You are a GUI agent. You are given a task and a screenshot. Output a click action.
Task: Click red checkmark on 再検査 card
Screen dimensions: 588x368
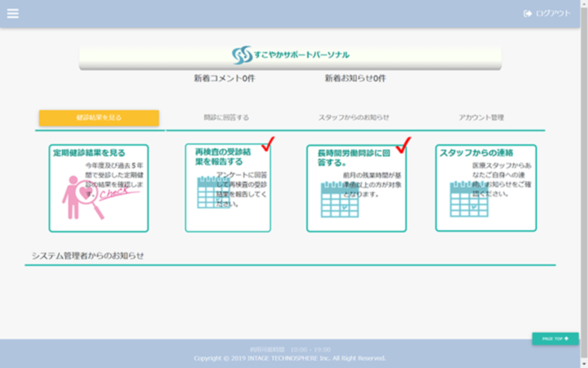268,144
